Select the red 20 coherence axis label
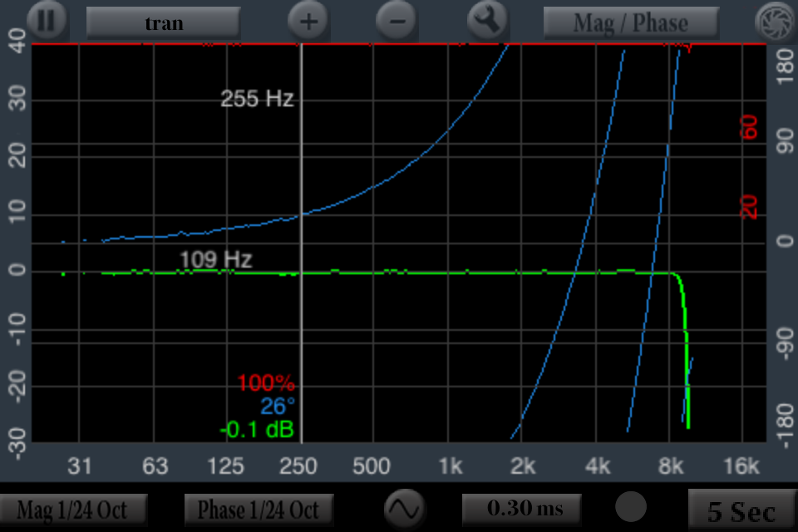Screen dimensions: 798x532 coord(749,207)
